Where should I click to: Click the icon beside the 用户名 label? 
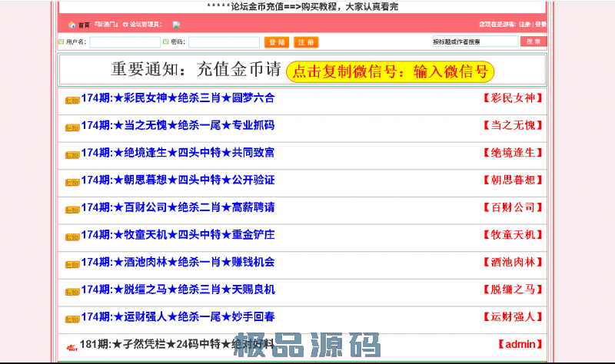tap(61, 42)
